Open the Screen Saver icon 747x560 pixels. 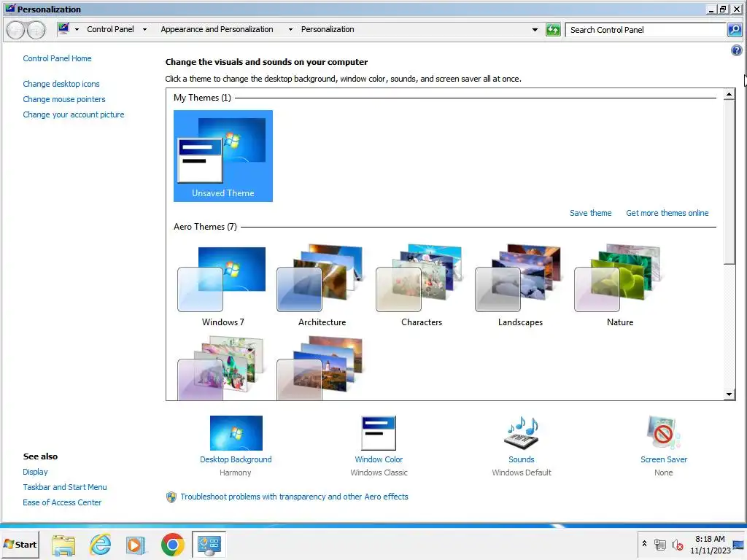click(664, 433)
